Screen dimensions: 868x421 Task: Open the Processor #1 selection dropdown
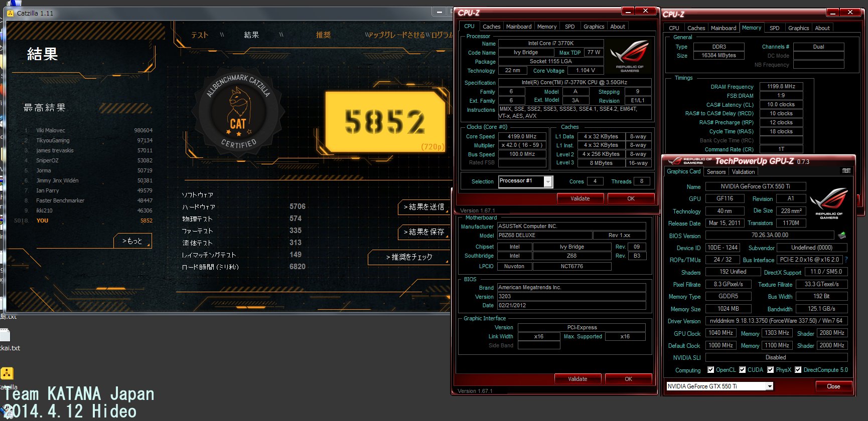[548, 181]
